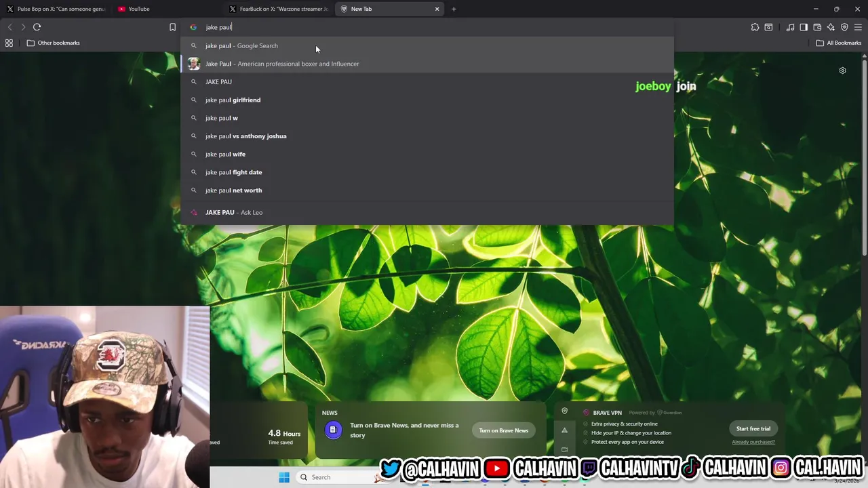This screenshot has width=868, height=488.
Task: Select the 'jake paul w' suggestion
Action: point(427,118)
